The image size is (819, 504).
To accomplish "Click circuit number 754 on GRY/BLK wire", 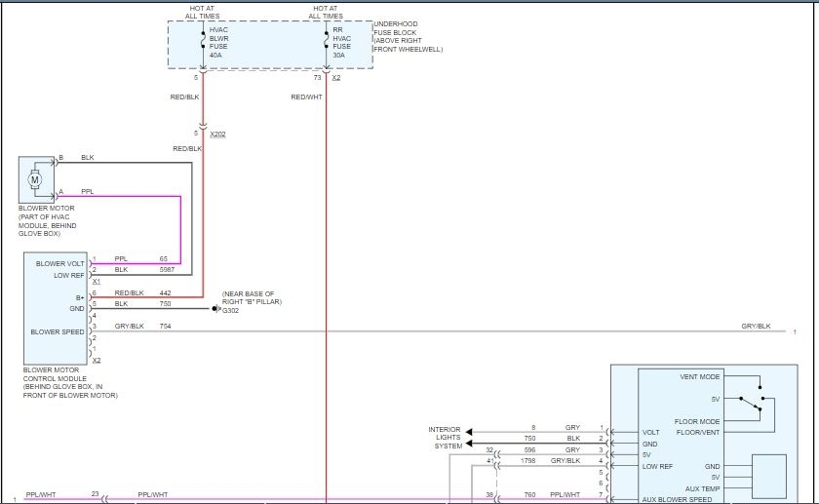I will [x=165, y=327].
